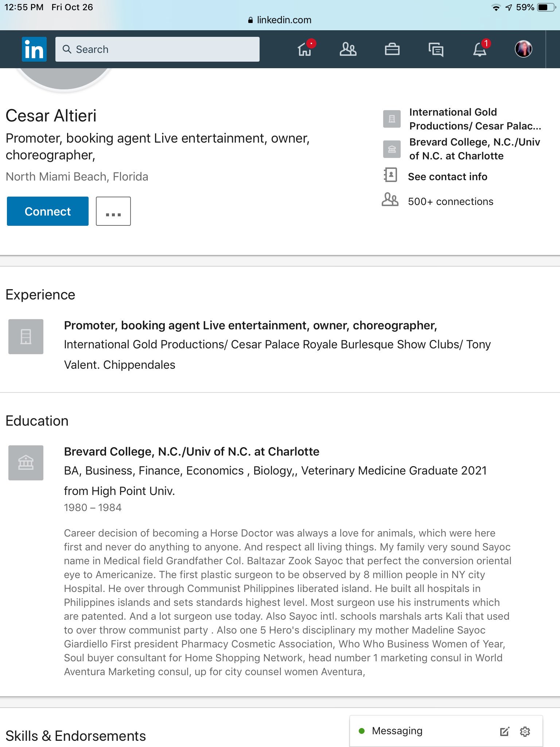This screenshot has height=747, width=560.
Task: Open the notifications bell icon
Action: [x=480, y=49]
